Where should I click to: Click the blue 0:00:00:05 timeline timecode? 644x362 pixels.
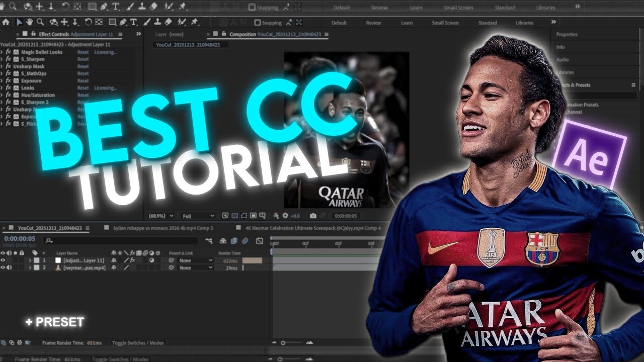point(20,238)
